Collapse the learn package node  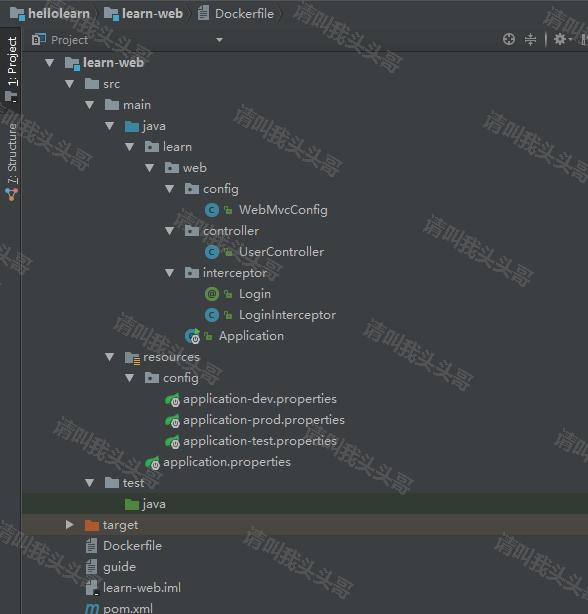tap(130, 147)
